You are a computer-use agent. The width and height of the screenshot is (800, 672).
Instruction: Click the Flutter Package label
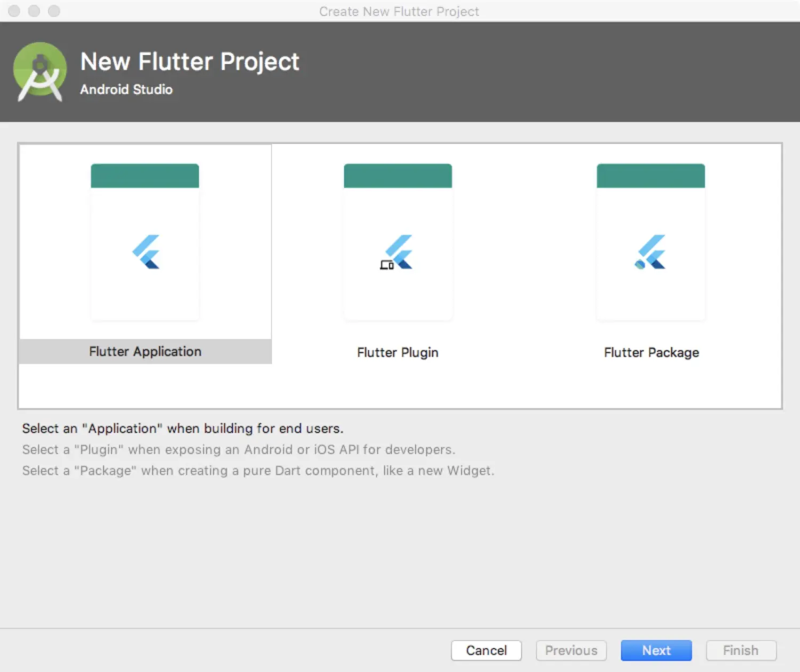[651, 353]
